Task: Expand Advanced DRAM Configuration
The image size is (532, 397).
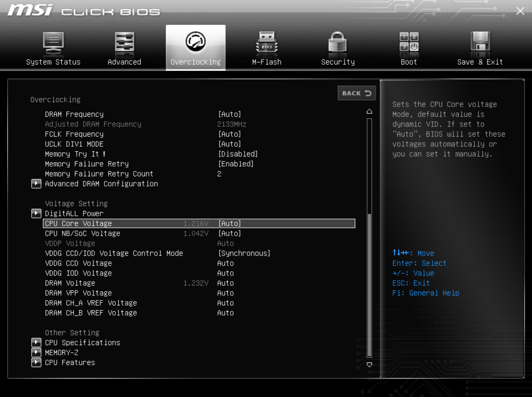Action: click(x=36, y=184)
